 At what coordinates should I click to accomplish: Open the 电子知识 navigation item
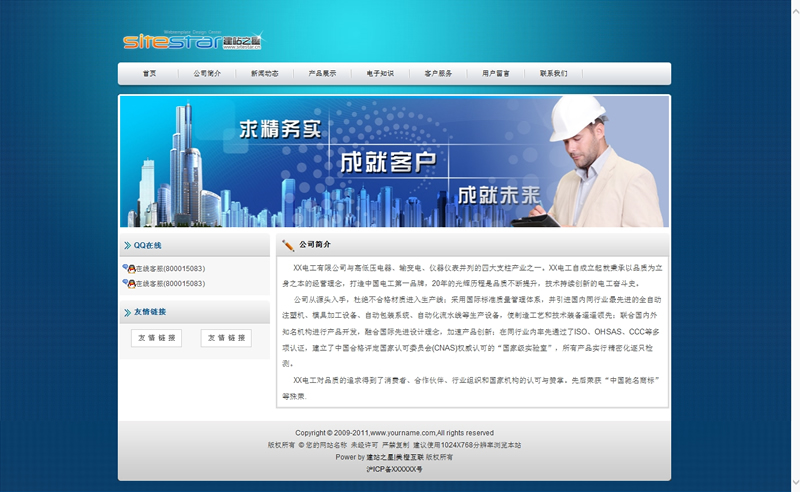pos(380,74)
